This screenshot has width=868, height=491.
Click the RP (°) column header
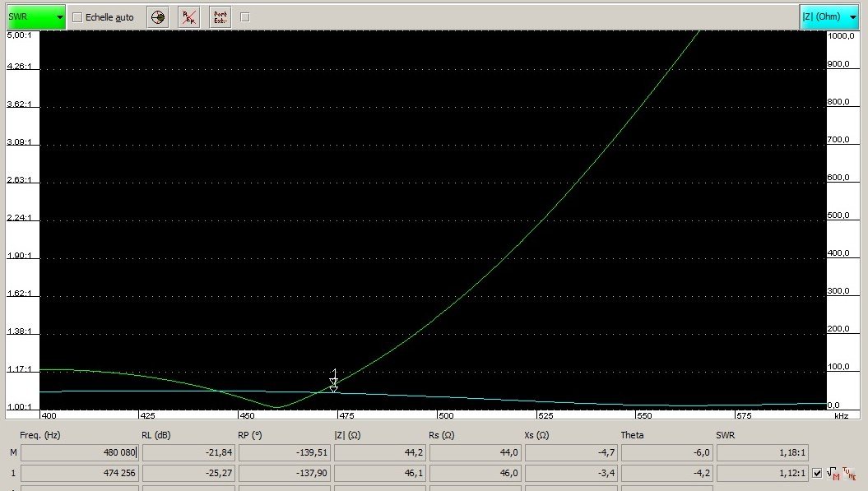click(249, 436)
